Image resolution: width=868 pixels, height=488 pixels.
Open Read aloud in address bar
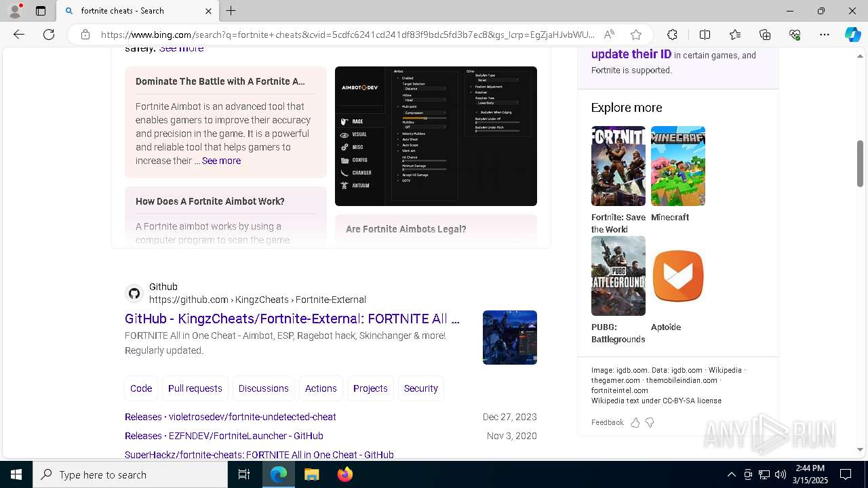[609, 35]
